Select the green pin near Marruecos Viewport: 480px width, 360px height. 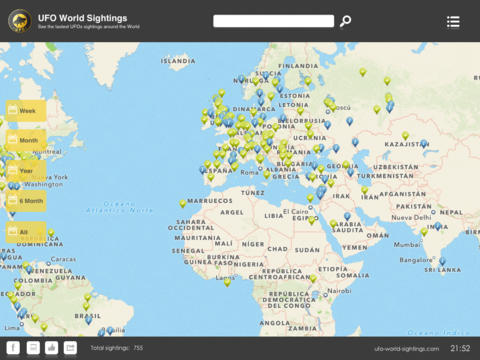pyautogui.click(x=183, y=203)
